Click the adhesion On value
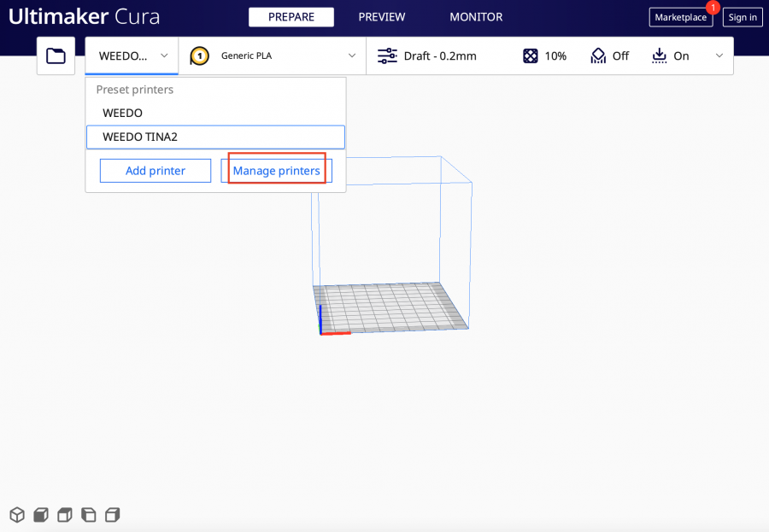Image resolution: width=769 pixels, height=532 pixels. coord(681,56)
